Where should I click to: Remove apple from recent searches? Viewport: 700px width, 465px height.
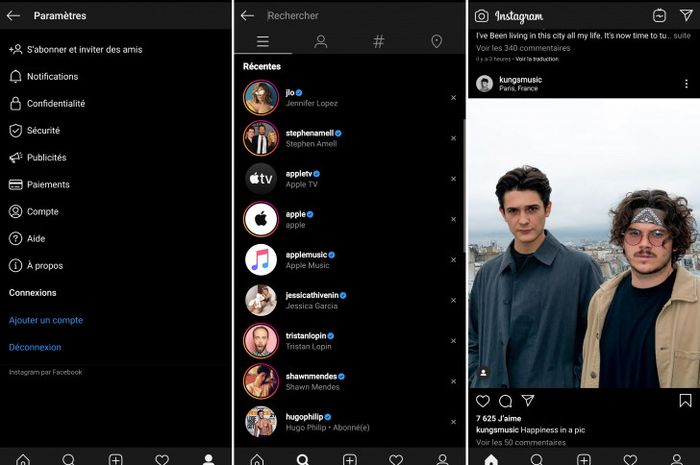pyautogui.click(x=453, y=219)
